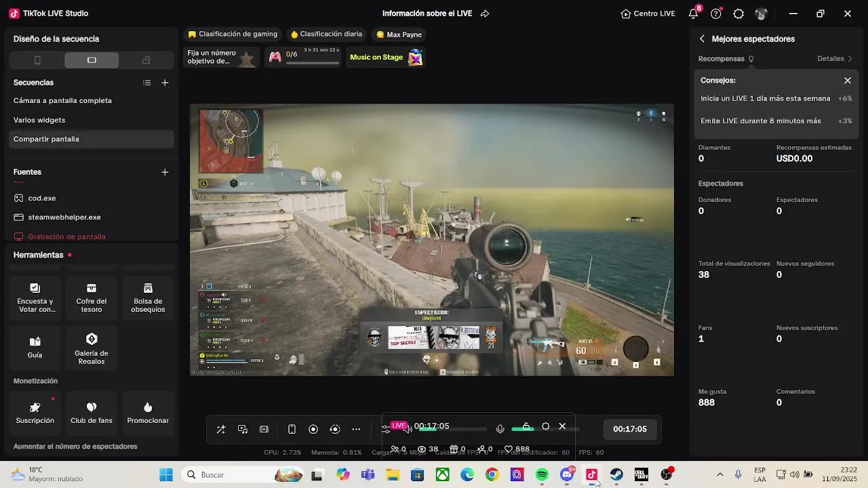Switch to landscape layout mode
This screenshot has width=868, height=488.
click(92, 60)
